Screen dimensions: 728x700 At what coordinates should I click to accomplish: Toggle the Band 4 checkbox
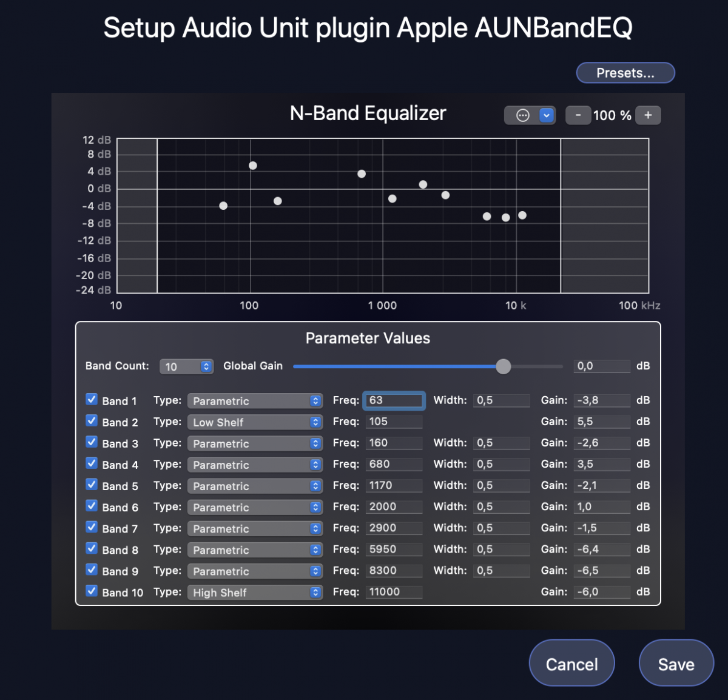pyautogui.click(x=92, y=463)
